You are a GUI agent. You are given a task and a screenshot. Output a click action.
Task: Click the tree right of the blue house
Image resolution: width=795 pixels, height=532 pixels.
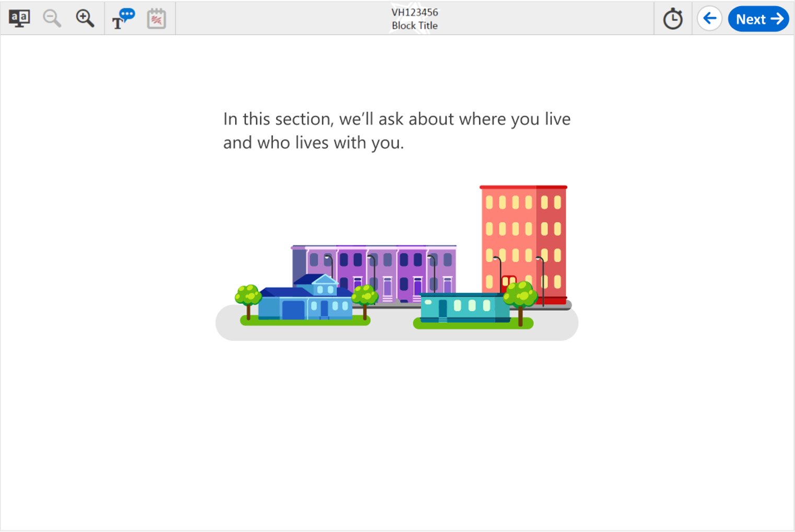(365, 297)
